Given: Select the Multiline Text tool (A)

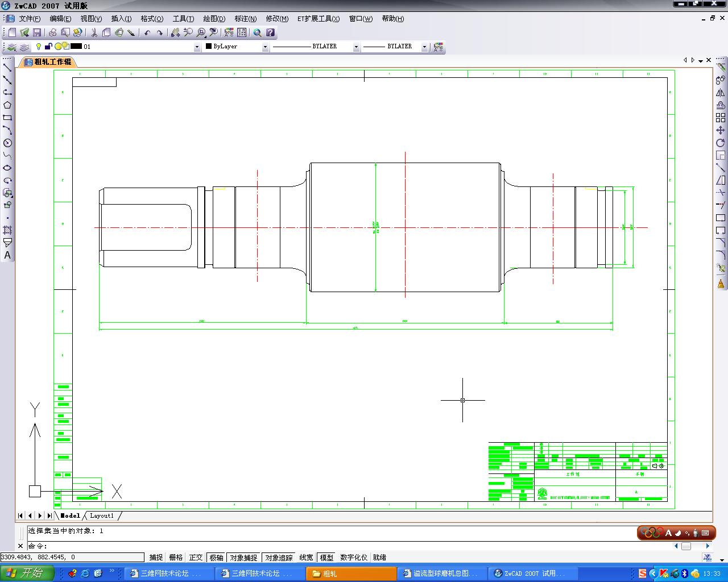Looking at the screenshot, I should pyautogui.click(x=7, y=255).
